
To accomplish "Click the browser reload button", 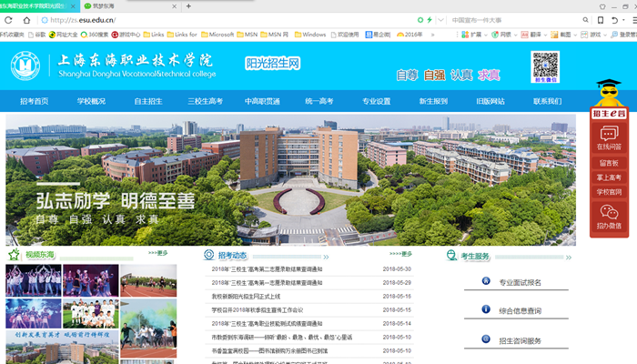I will coord(8,20).
